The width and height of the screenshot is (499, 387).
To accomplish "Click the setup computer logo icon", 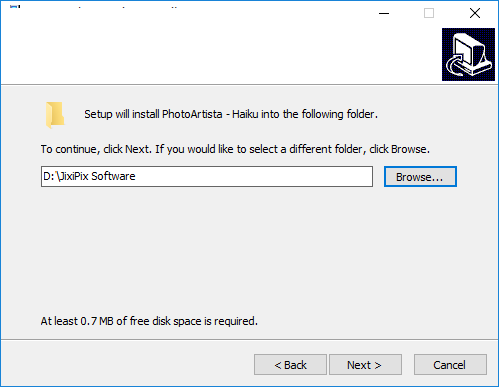I will point(468,54).
